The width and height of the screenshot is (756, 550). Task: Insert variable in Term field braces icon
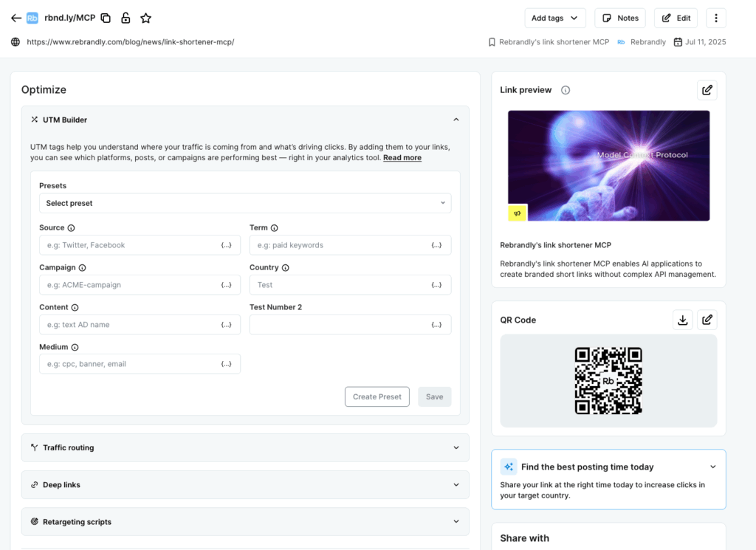click(436, 245)
